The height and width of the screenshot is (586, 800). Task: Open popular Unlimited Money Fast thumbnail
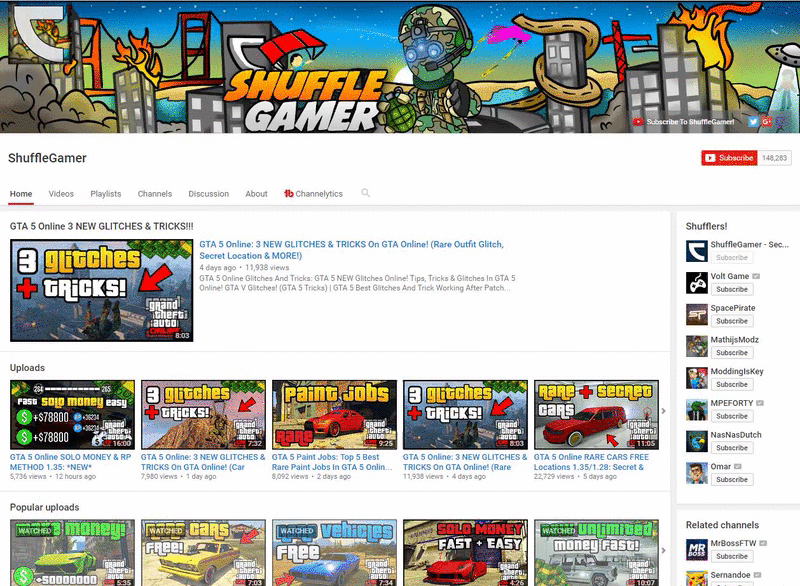596,553
